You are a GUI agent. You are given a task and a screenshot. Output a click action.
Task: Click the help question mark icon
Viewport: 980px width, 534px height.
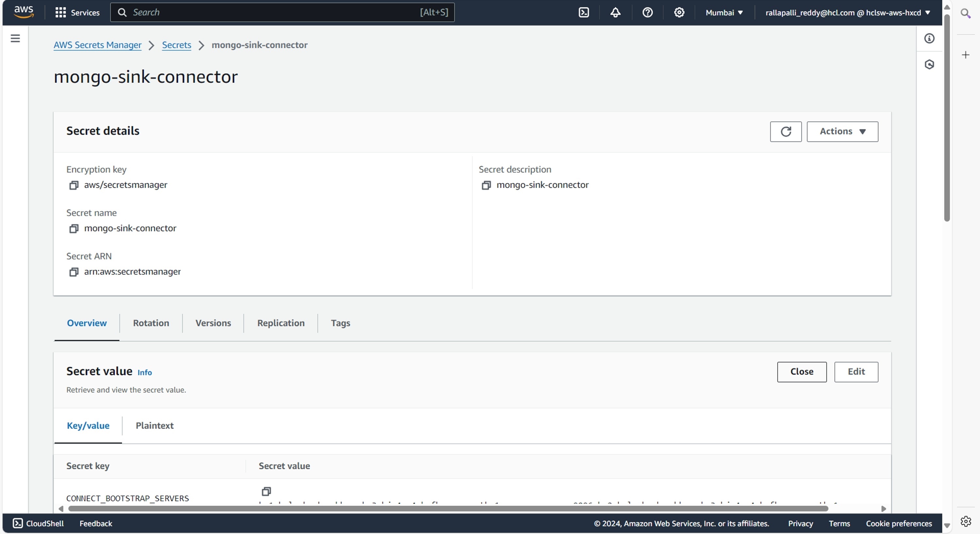(x=647, y=12)
